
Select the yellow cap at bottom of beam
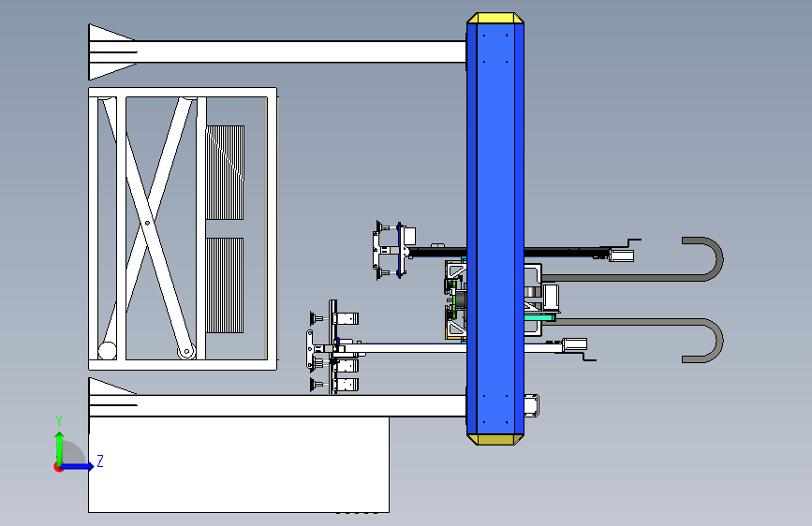[495, 440]
